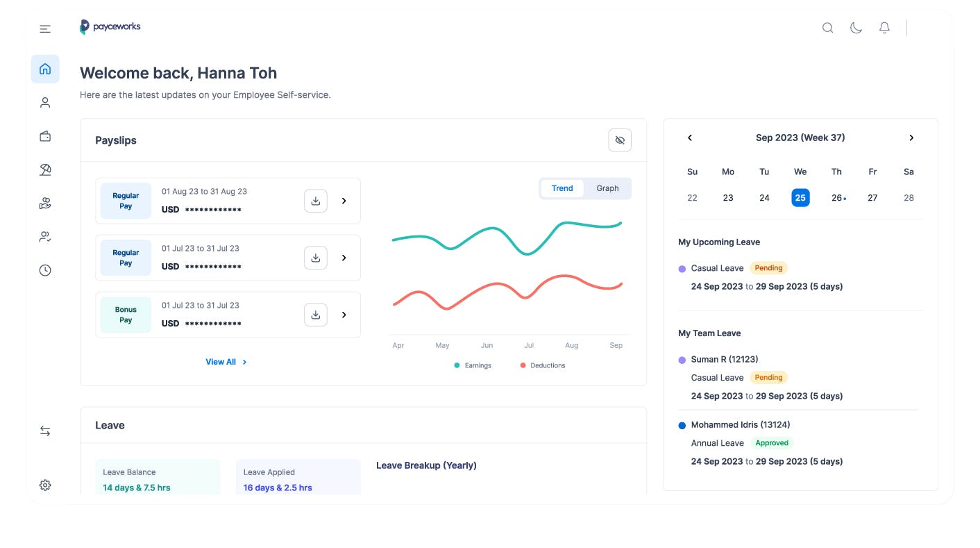Image resolution: width=980 pixels, height=548 pixels.
Task: Click the search magnifier icon
Action: tap(827, 28)
